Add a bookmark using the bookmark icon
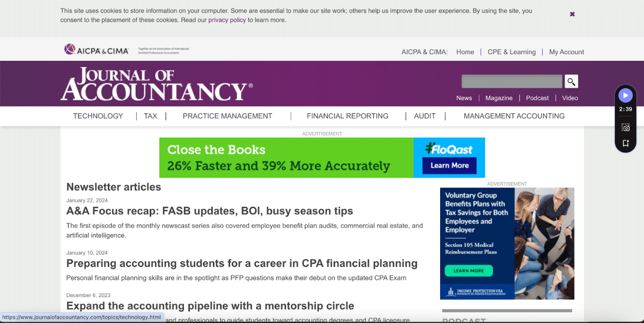The width and height of the screenshot is (644, 323). (626, 143)
